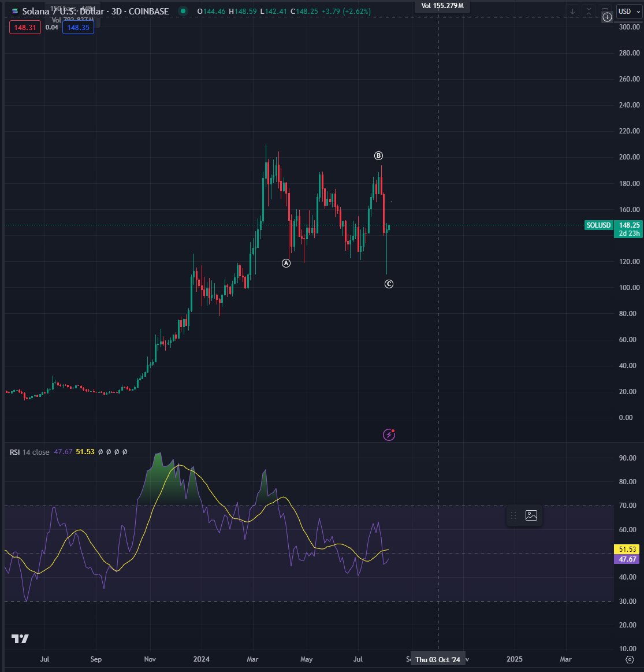Click the purple 47.67 RSI scale label
Screen dimensions: 644x672
click(x=627, y=559)
